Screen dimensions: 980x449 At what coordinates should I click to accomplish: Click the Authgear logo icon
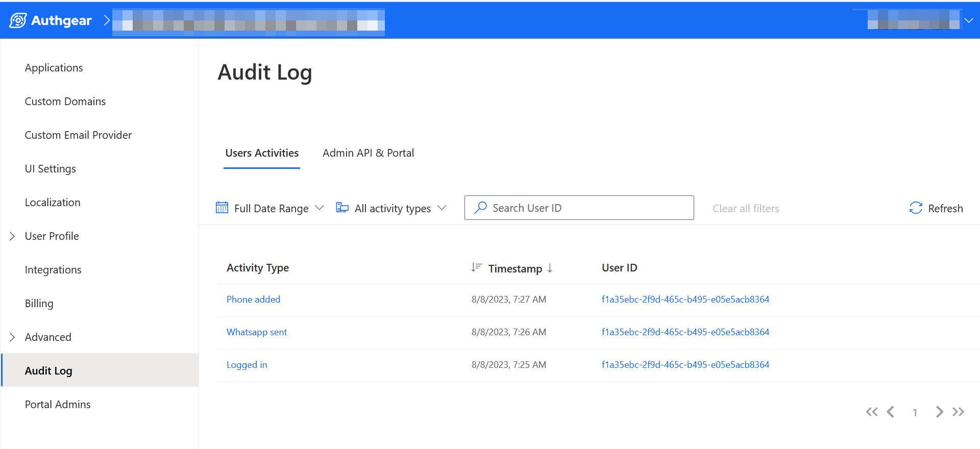18,20
